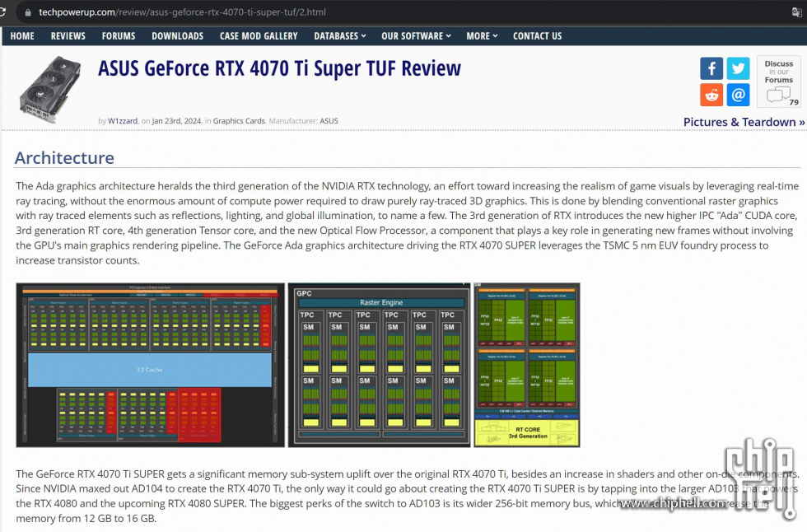Image resolution: width=807 pixels, height=532 pixels.
Task: Enlarge the AD103 GPU block diagram image
Action: click(x=150, y=365)
